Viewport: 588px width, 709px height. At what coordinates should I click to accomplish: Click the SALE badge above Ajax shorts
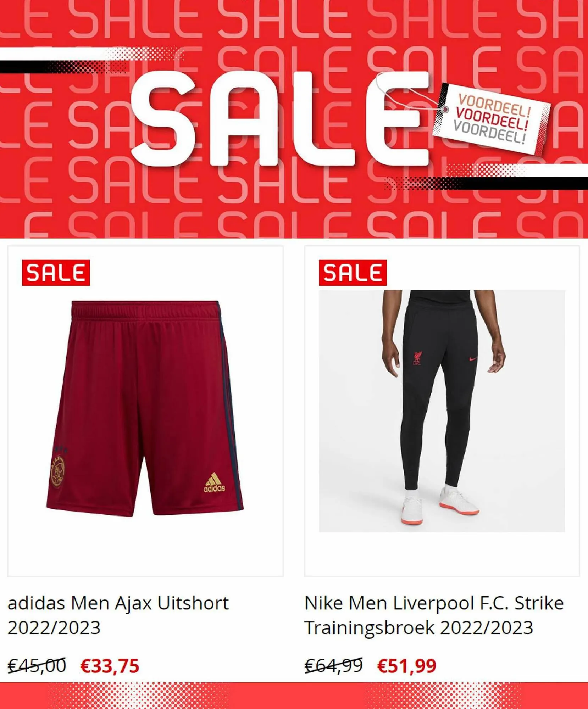(56, 273)
